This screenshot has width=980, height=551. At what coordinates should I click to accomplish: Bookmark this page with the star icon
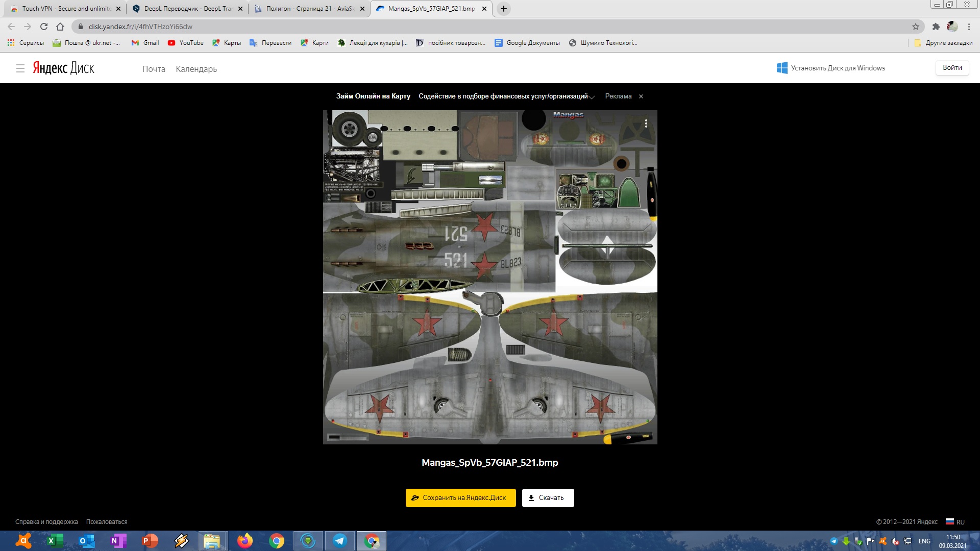pos(916,27)
